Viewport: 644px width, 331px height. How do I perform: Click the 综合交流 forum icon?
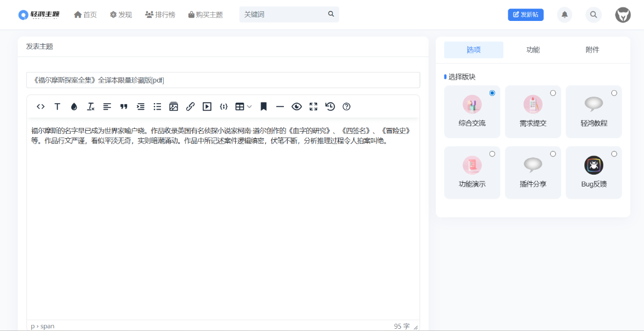click(472, 104)
